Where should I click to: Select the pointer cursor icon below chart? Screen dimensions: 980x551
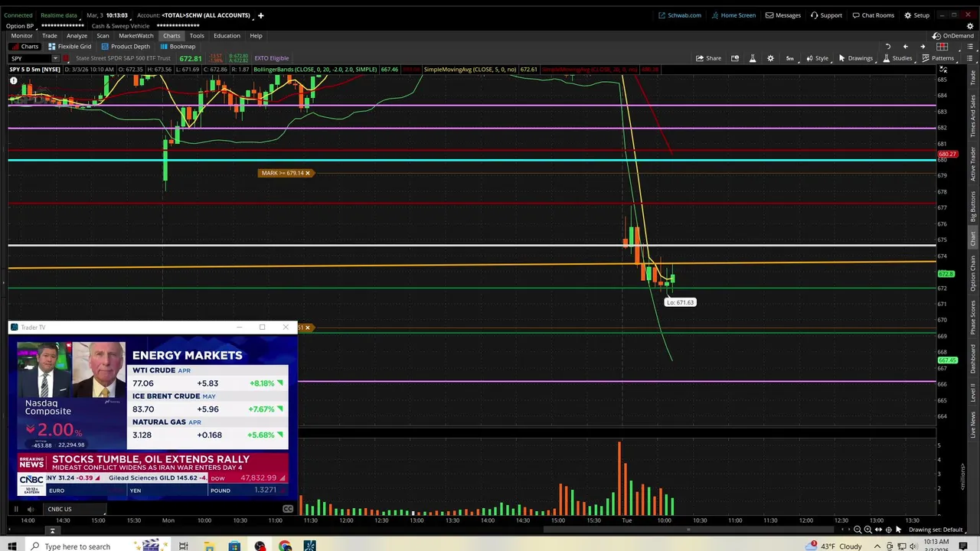[899, 530]
